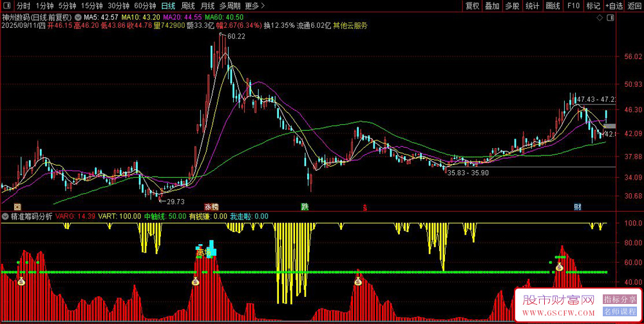644x324 pixels.
Task: Click the leftmost money bag signal icon
Action: click(x=21, y=281)
